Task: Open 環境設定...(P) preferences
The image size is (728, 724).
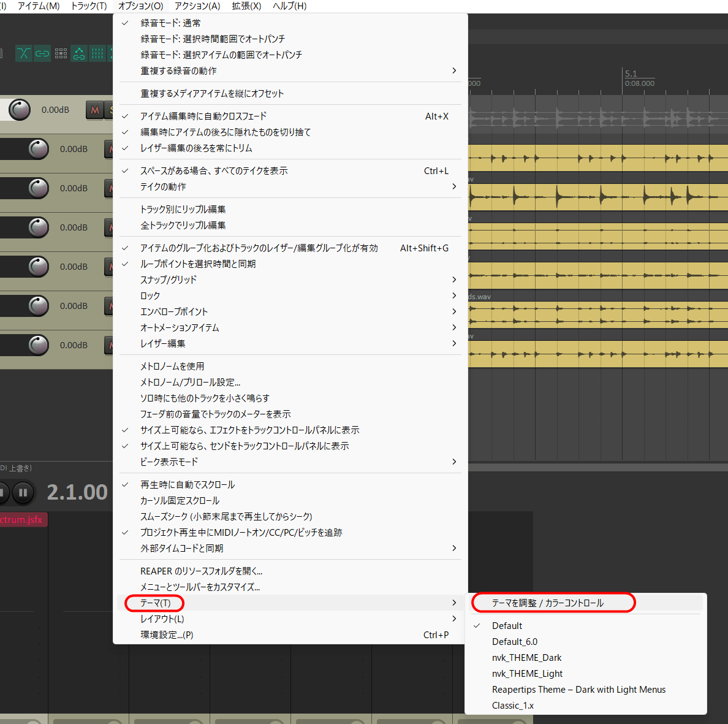Action: (167, 634)
